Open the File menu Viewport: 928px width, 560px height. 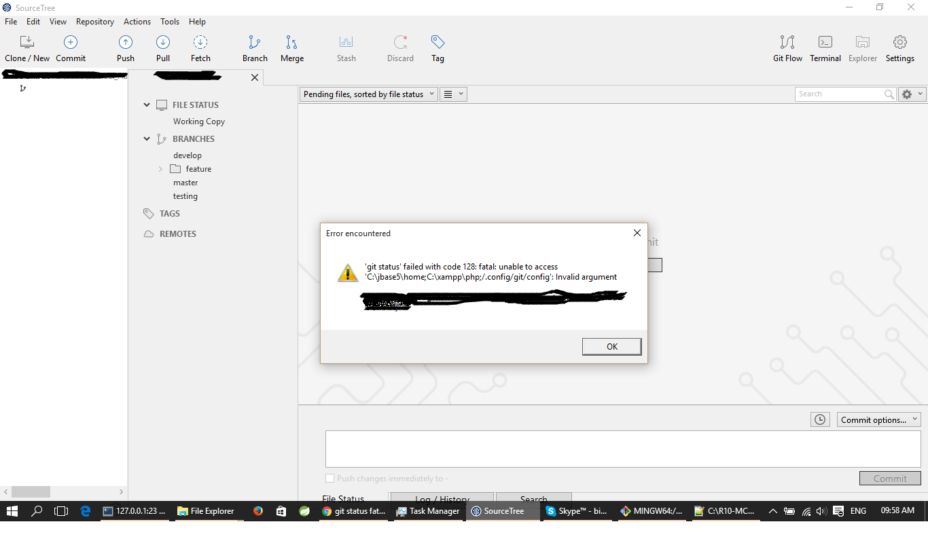tap(11, 22)
